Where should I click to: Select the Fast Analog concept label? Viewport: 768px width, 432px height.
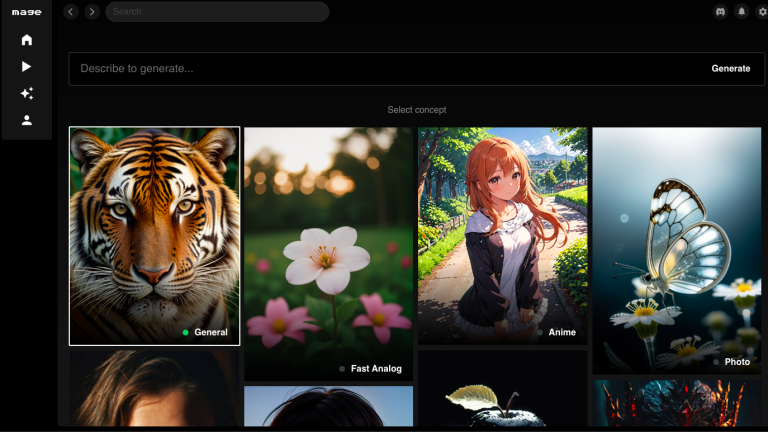coord(376,369)
